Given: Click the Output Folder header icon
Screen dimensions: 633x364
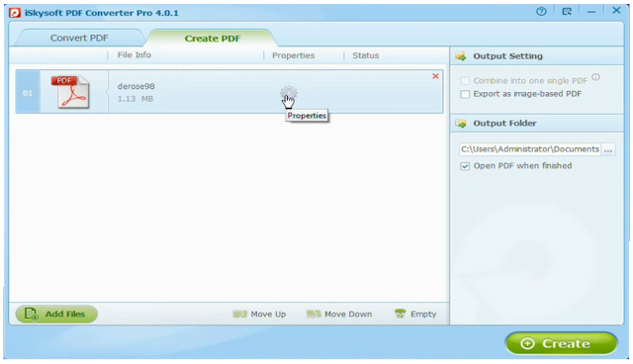Looking at the screenshot, I should pos(461,124).
